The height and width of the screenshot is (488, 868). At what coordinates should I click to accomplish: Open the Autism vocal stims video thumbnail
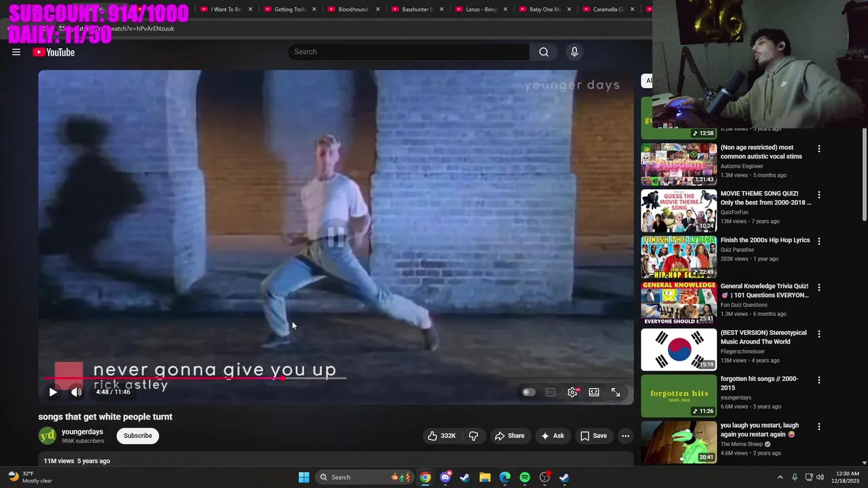(x=679, y=164)
